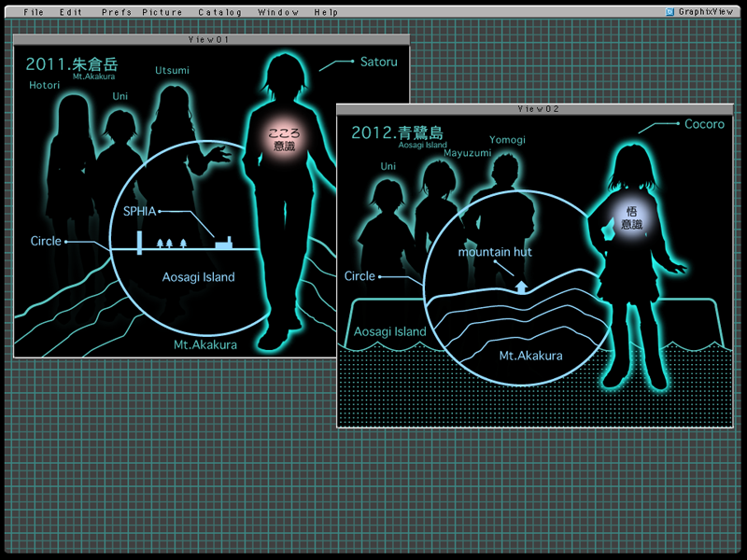747x560 pixels.
Task: Click the GraphixView application icon
Action: [670, 12]
